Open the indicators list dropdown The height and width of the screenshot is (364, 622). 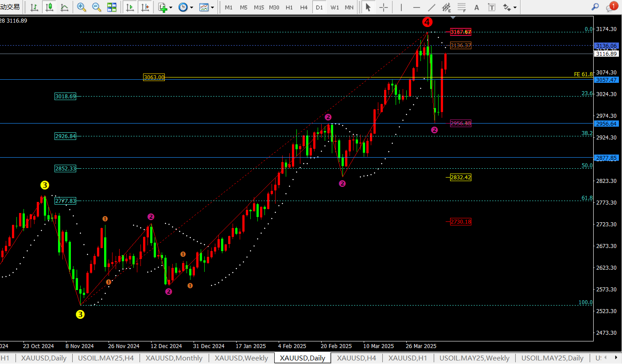pos(165,7)
